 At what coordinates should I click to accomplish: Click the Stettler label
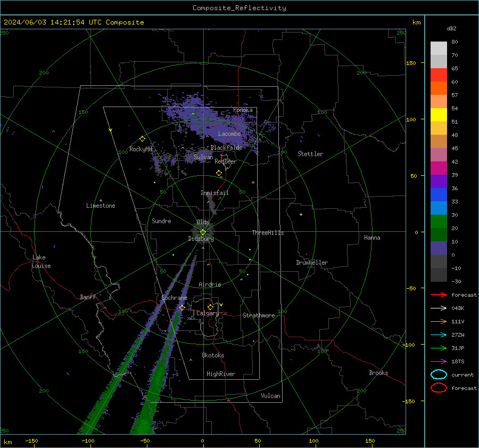pyautogui.click(x=310, y=154)
